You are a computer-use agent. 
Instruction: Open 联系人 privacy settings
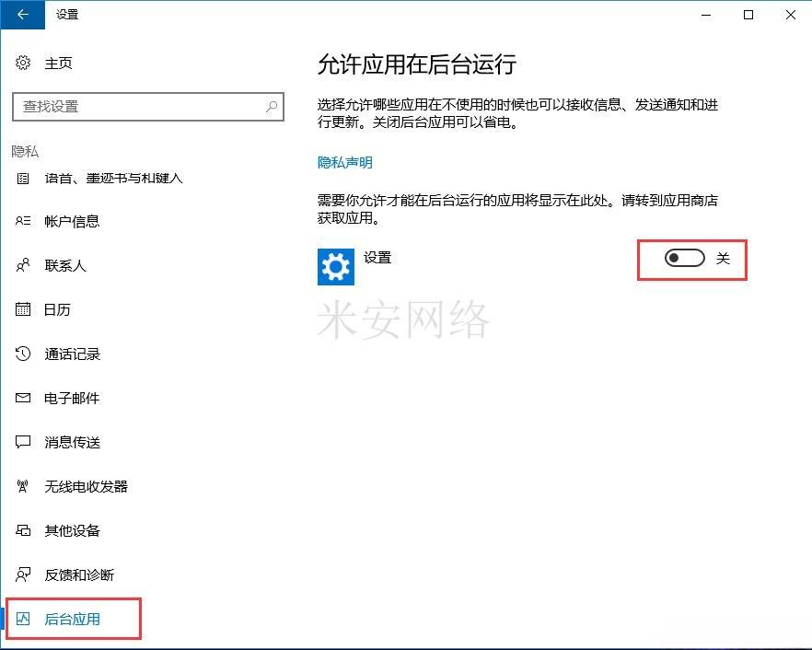point(65,266)
